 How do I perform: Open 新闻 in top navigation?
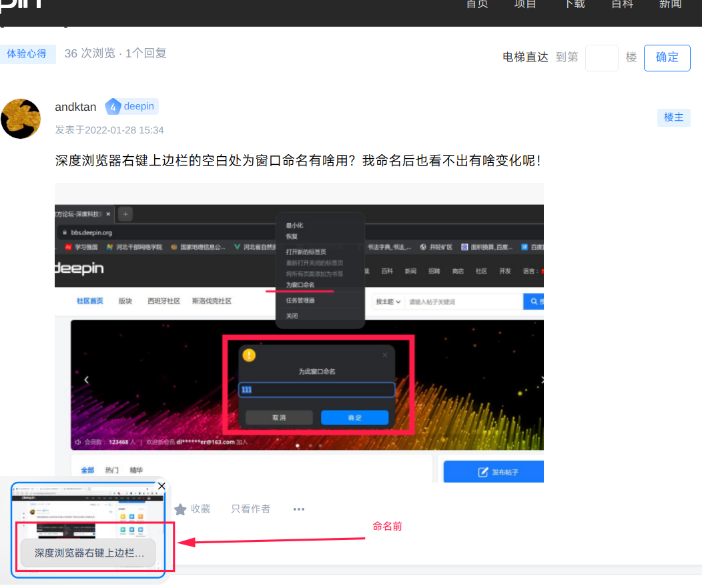coord(670,5)
